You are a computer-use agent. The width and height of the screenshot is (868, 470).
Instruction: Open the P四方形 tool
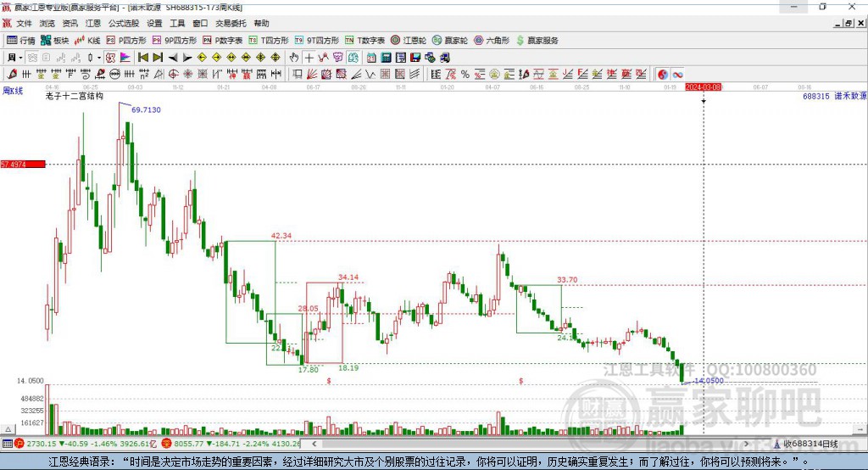(126, 40)
